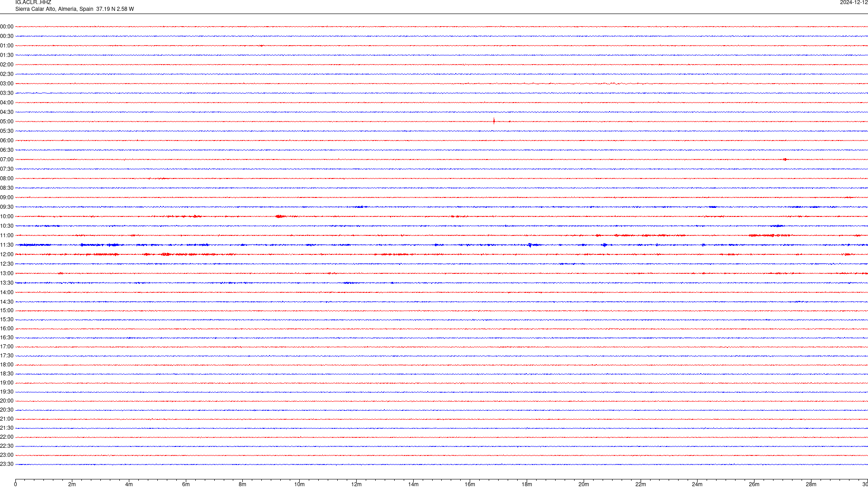This screenshot has height=488, width=868.
Task: Click the small event on 07:00 trace
Action: coord(785,160)
